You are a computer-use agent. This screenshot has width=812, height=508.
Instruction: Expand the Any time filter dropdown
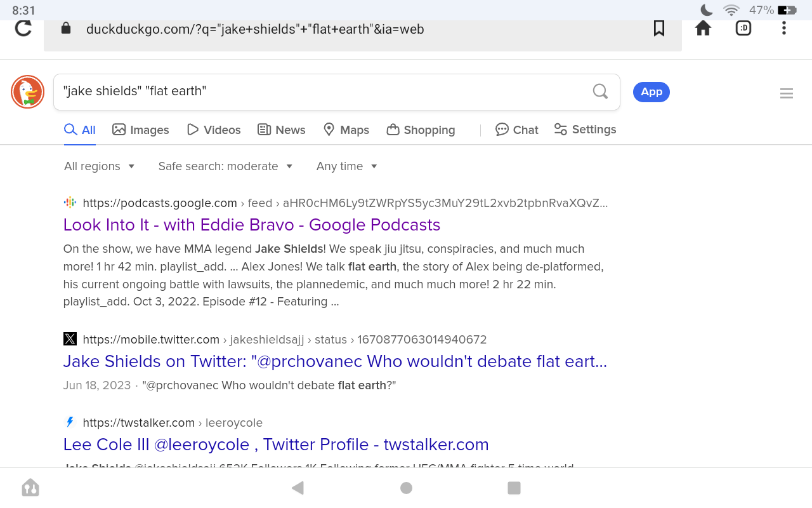[347, 166]
